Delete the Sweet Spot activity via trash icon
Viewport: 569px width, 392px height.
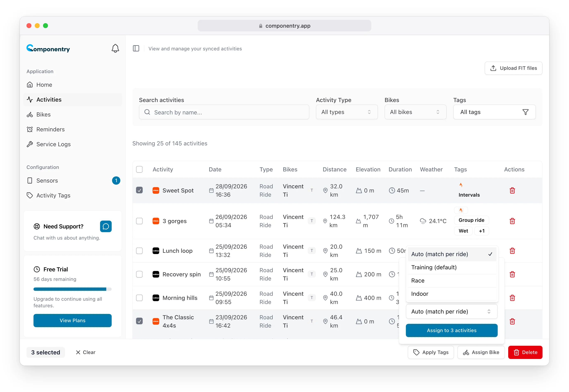(x=512, y=190)
